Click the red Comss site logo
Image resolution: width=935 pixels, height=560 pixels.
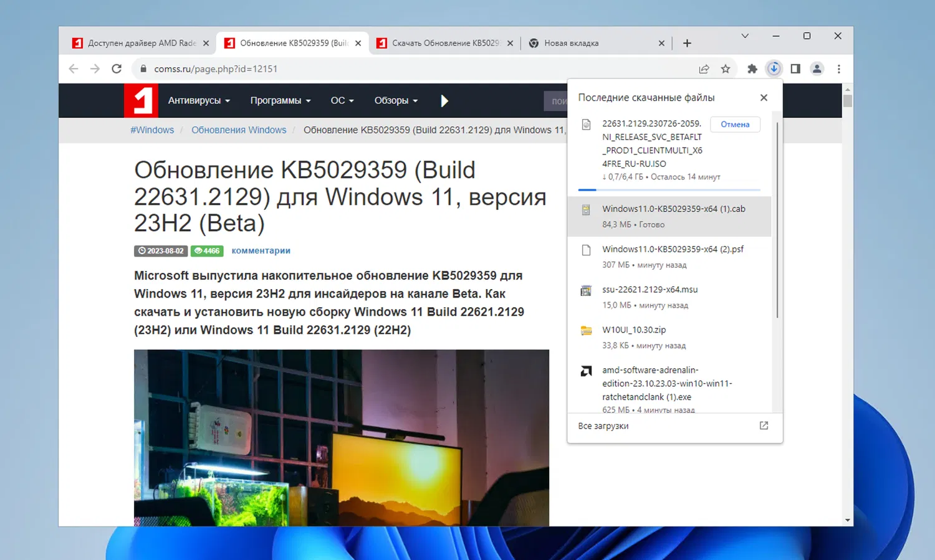point(141,100)
